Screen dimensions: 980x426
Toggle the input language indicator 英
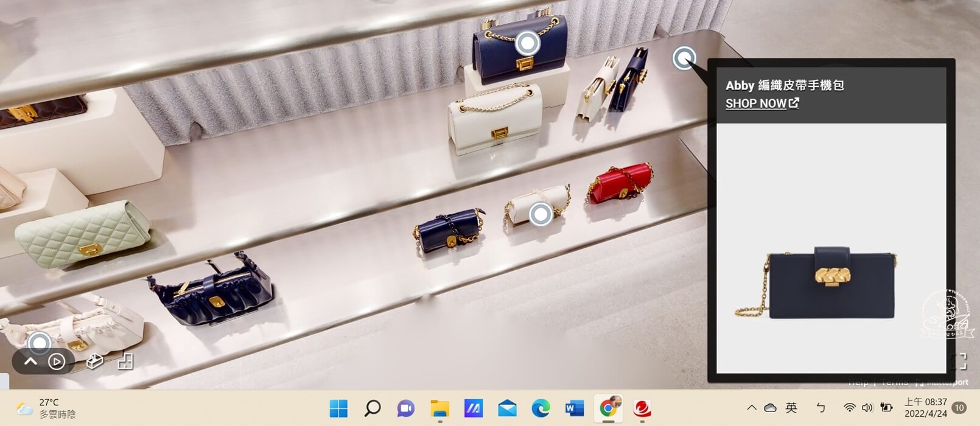[x=791, y=408]
